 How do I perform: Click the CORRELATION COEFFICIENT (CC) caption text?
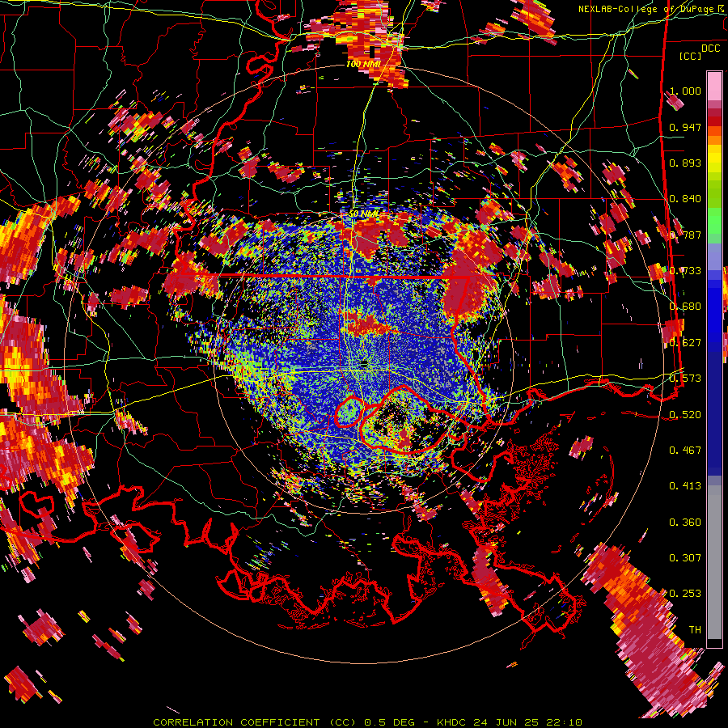[x=255, y=722]
